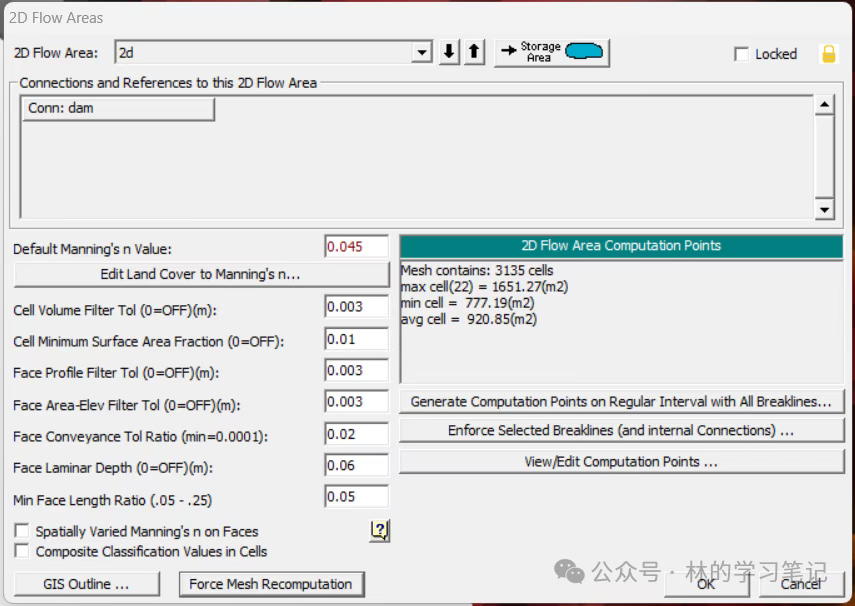Toggle Composite Classification Values in Cells
Screen dimensions: 855x606
[22, 551]
